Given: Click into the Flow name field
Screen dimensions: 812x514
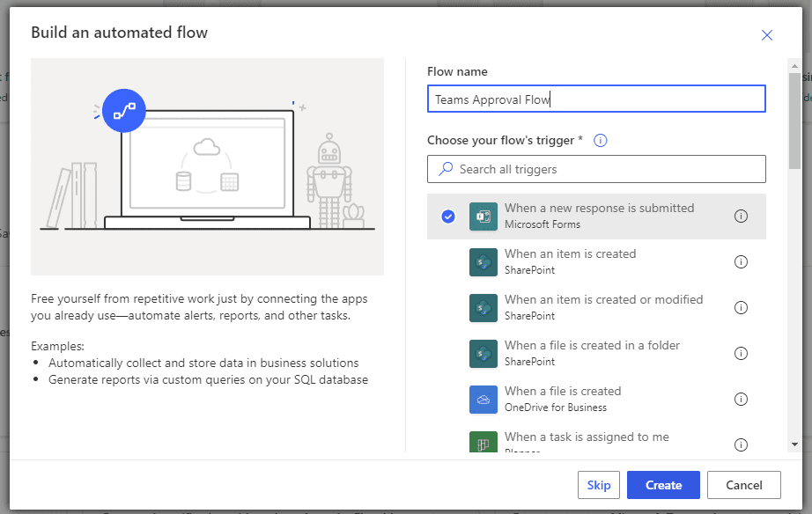Looking at the screenshot, I should pyautogui.click(x=596, y=99).
